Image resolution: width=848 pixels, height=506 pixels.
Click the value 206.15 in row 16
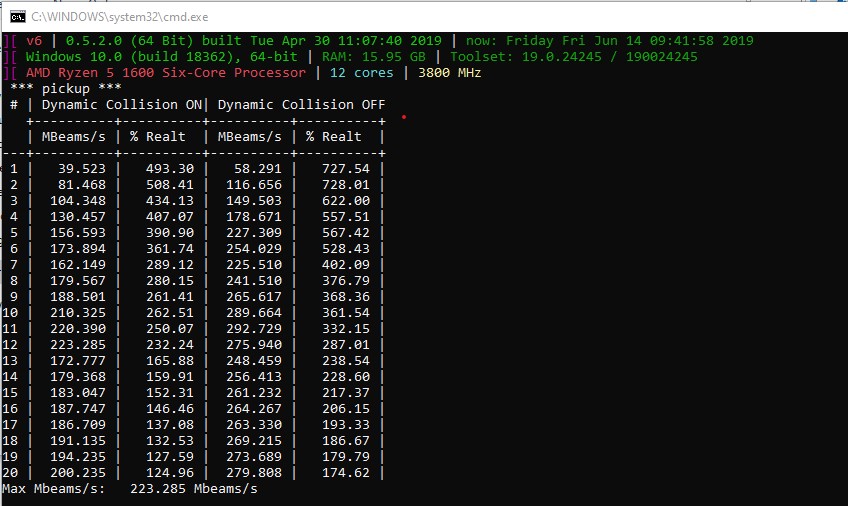pyautogui.click(x=346, y=409)
